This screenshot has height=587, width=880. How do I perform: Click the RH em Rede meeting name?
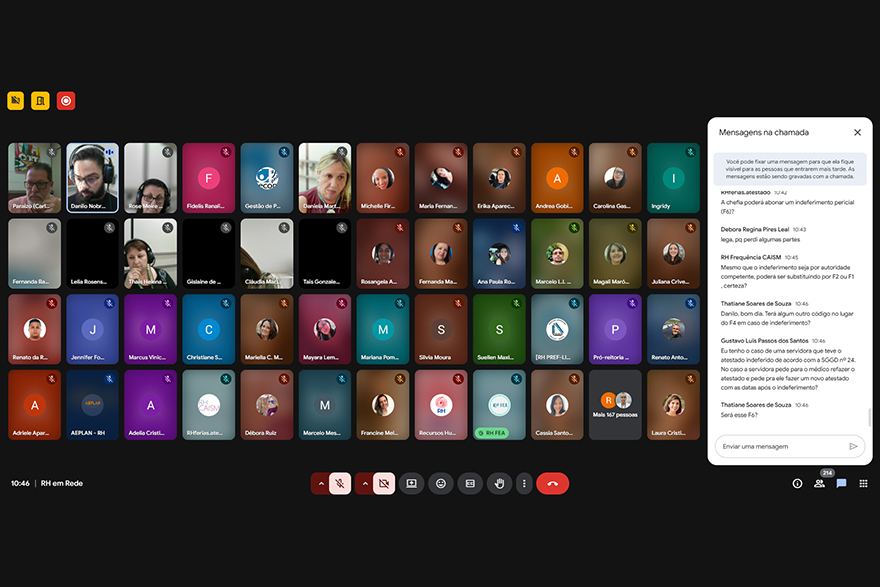pyautogui.click(x=62, y=483)
